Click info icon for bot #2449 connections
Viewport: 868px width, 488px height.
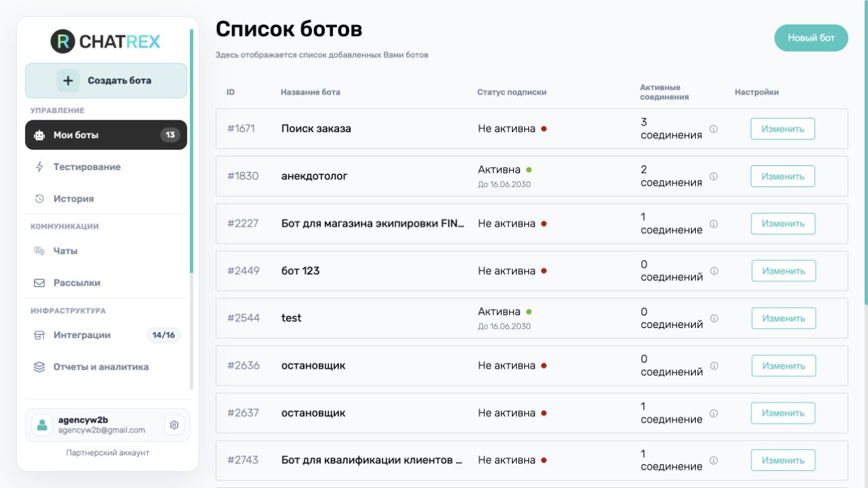714,271
